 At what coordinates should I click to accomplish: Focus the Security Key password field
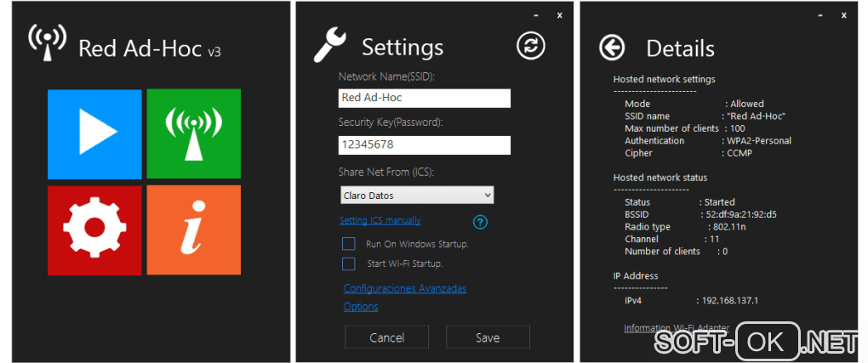tap(424, 145)
